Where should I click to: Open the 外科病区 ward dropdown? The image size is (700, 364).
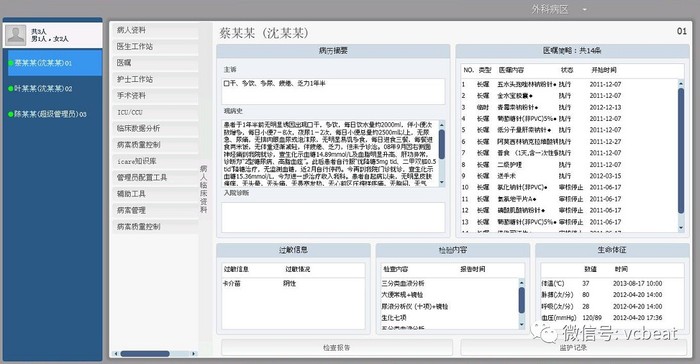585,9
